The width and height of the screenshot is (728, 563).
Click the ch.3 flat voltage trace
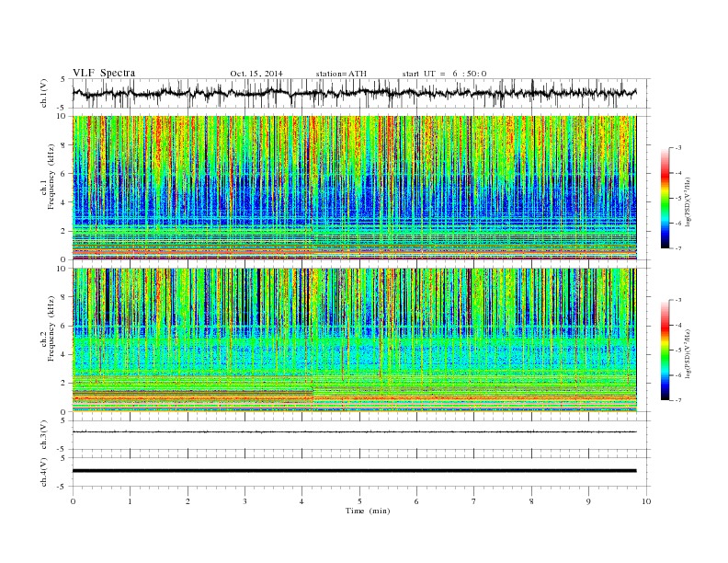click(354, 432)
